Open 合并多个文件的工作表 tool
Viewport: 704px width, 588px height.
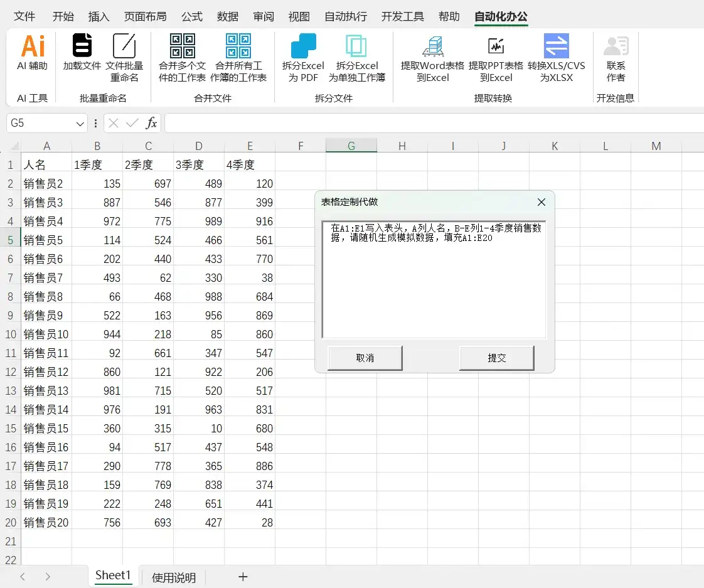click(x=181, y=56)
